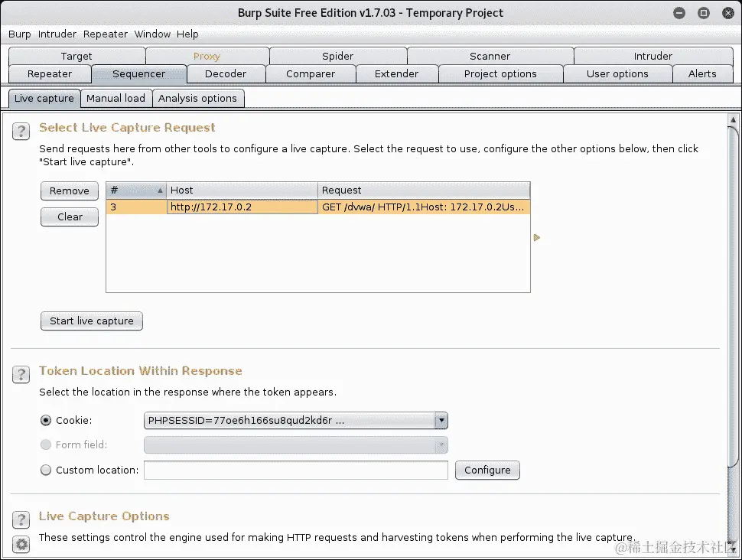This screenshot has height=560, width=742.
Task: Switch to the Repeater tool tab
Action: [50, 74]
